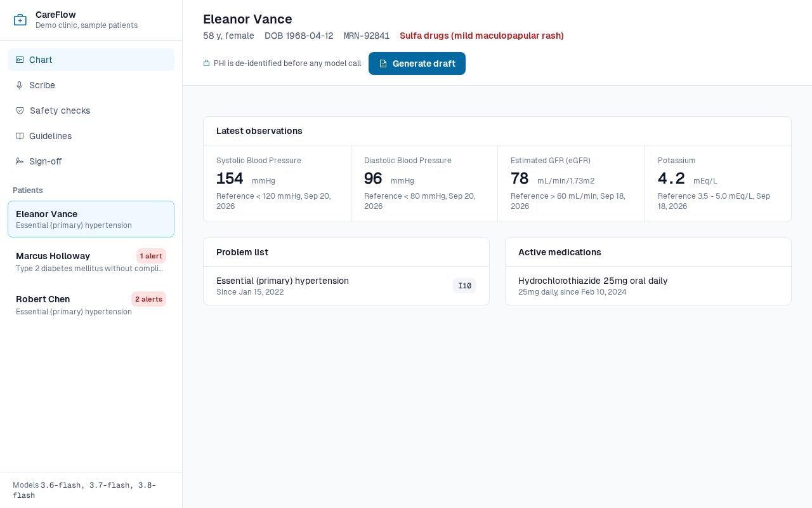Click the MRN-92841 identifier
This screenshot has height=508, width=812.
click(x=366, y=36)
